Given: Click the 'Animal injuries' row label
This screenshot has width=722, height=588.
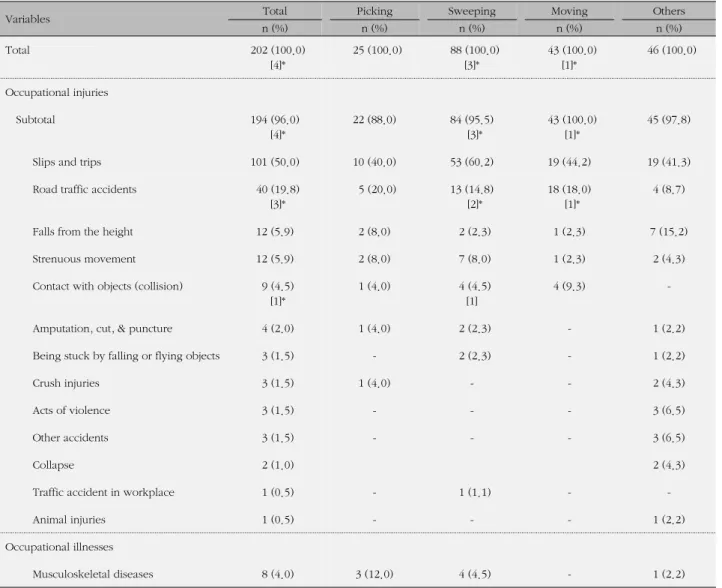Looking at the screenshot, I should coord(69,520).
